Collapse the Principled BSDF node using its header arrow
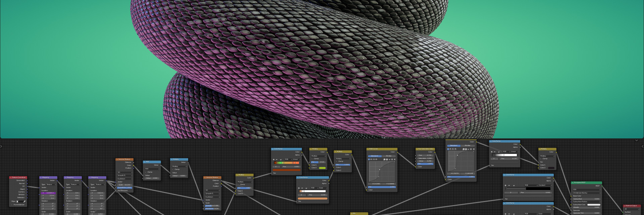This screenshot has height=215, width=644. 573,183
